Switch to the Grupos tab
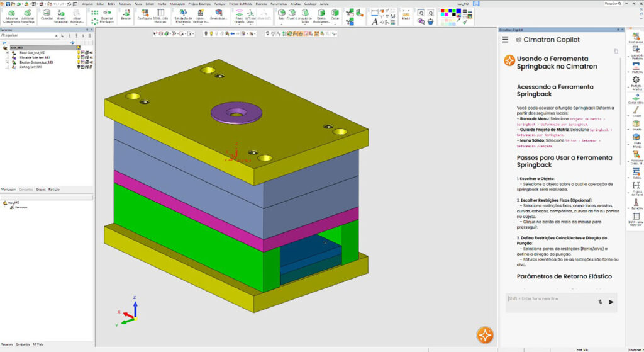 pyautogui.click(x=41, y=189)
